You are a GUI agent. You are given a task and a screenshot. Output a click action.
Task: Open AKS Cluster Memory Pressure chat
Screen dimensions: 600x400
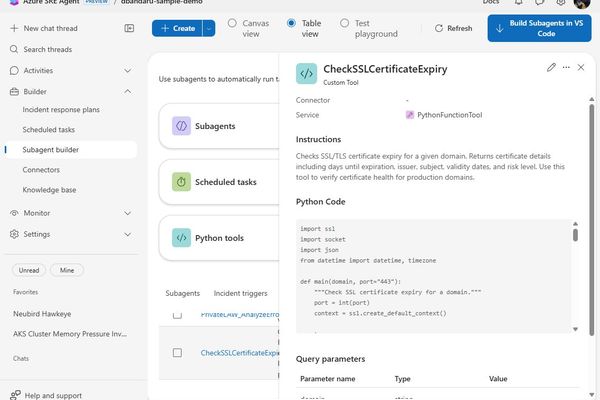coord(70,334)
